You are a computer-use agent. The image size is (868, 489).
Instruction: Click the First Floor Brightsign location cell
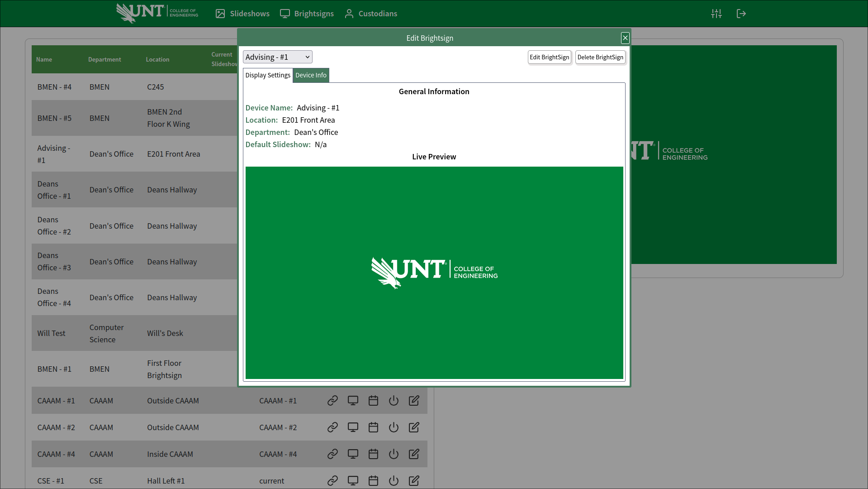point(164,369)
